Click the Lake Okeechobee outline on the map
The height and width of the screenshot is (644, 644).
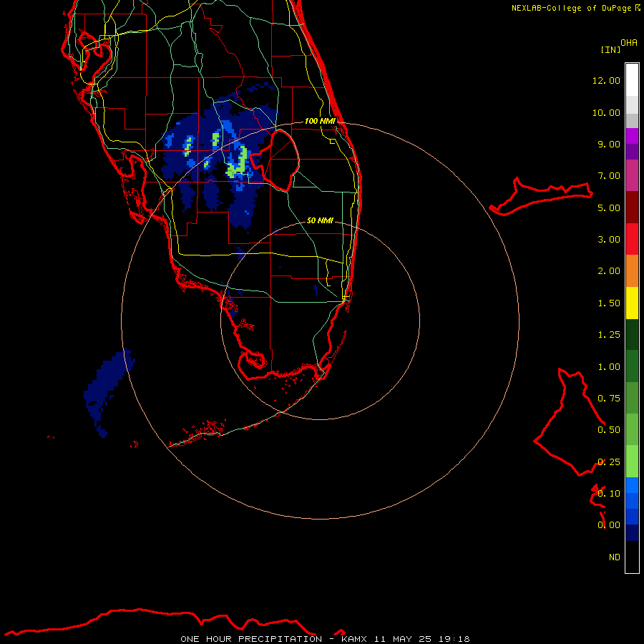pos(275,160)
